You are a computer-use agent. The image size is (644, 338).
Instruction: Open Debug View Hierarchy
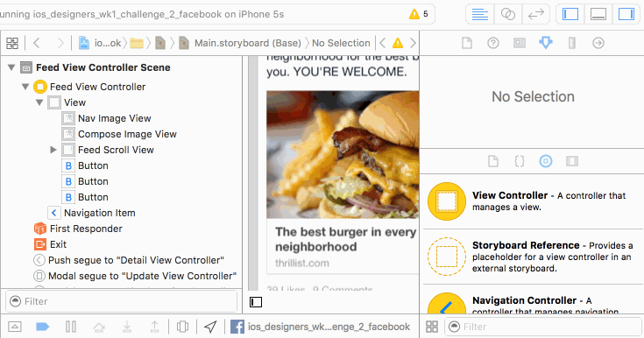(x=183, y=327)
